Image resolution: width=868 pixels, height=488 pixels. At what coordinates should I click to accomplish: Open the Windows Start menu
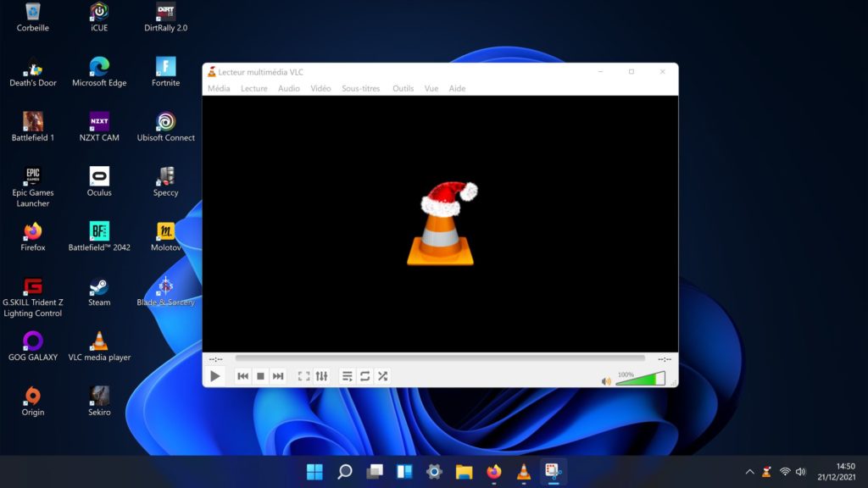[314, 471]
